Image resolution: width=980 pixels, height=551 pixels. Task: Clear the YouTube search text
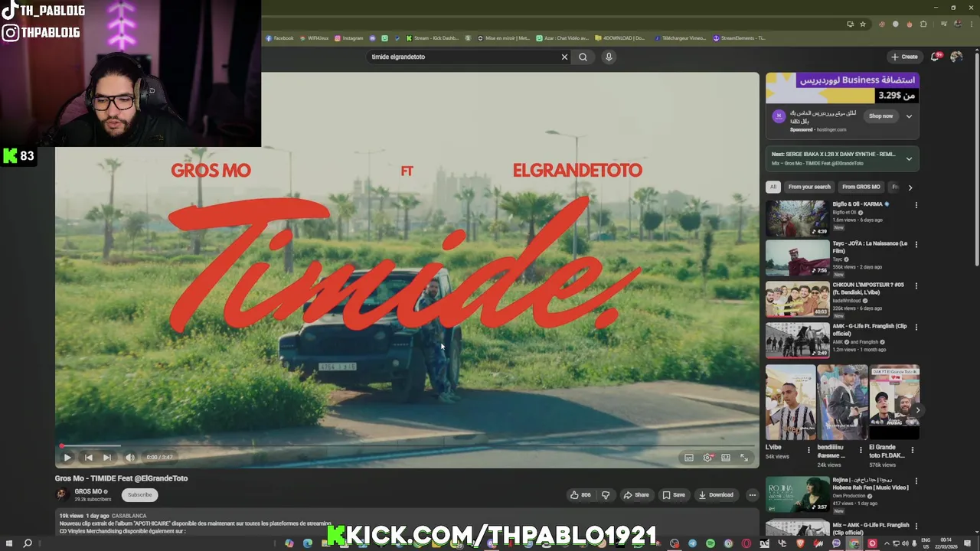pyautogui.click(x=565, y=57)
